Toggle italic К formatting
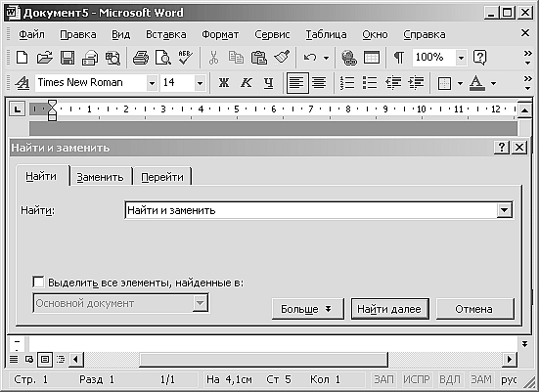Image resolution: width=539 pixels, height=392 pixels. 247,82
